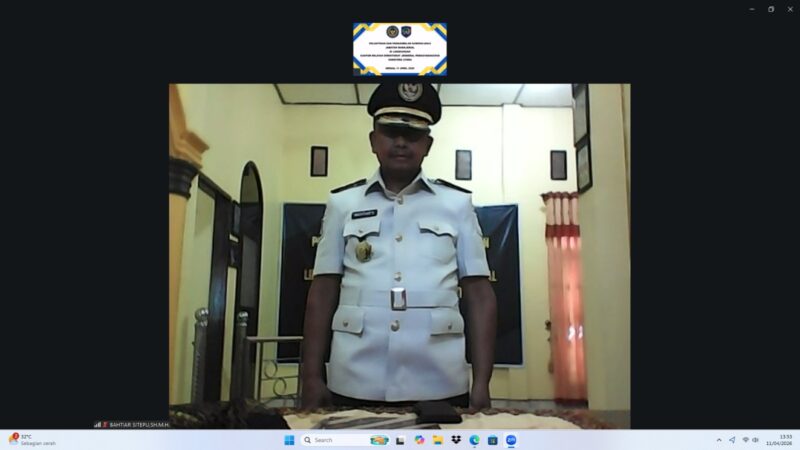Open Microsoft Edge from the taskbar
The height and width of the screenshot is (450, 800).
click(474, 440)
